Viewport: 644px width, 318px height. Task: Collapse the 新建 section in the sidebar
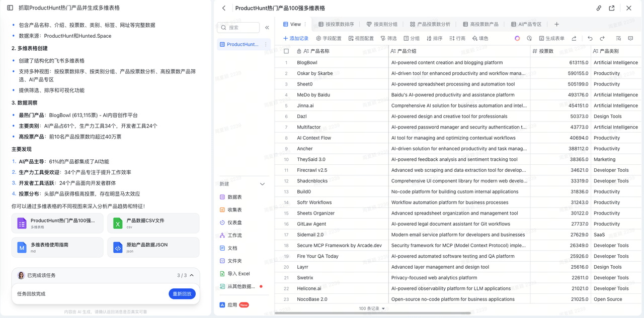(x=262, y=184)
